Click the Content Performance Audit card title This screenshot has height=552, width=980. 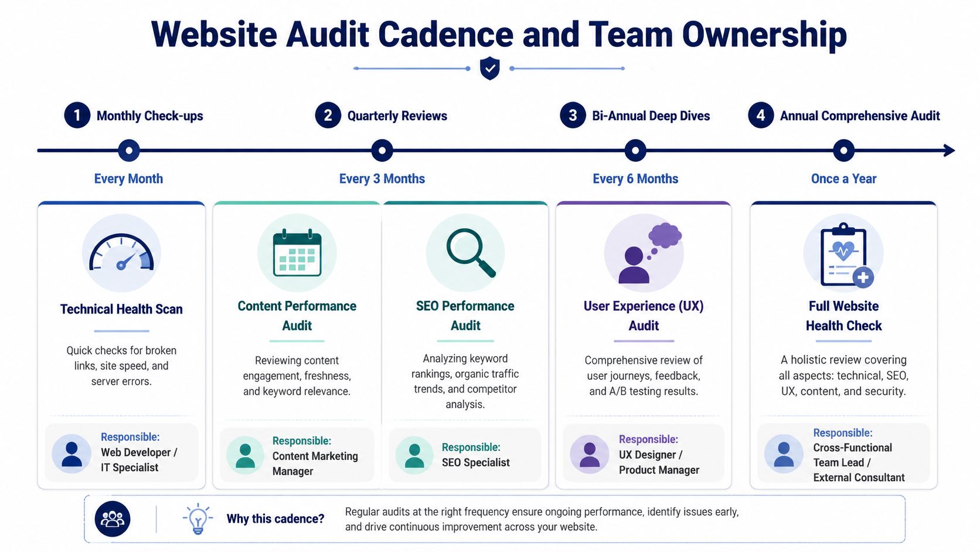[297, 316]
